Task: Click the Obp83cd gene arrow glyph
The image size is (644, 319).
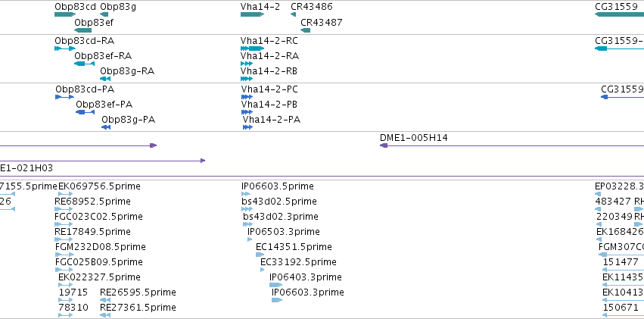Action: (x=65, y=15)
